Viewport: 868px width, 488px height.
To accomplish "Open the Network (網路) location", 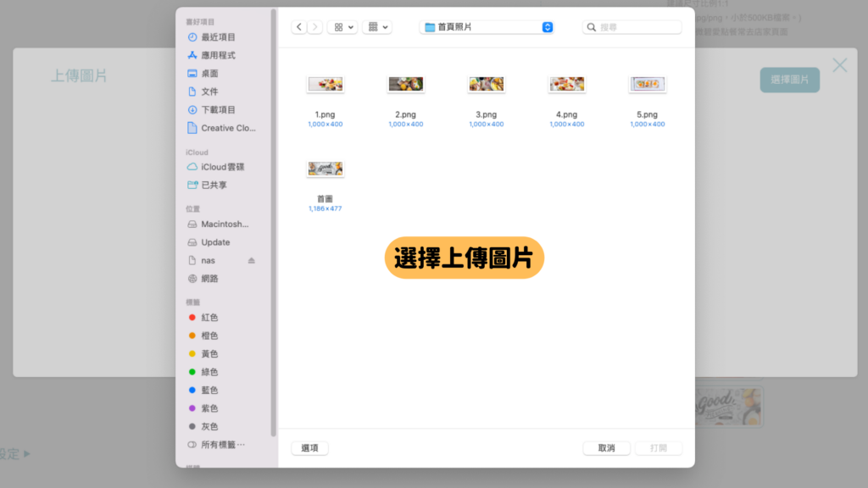I will (209, 278).
